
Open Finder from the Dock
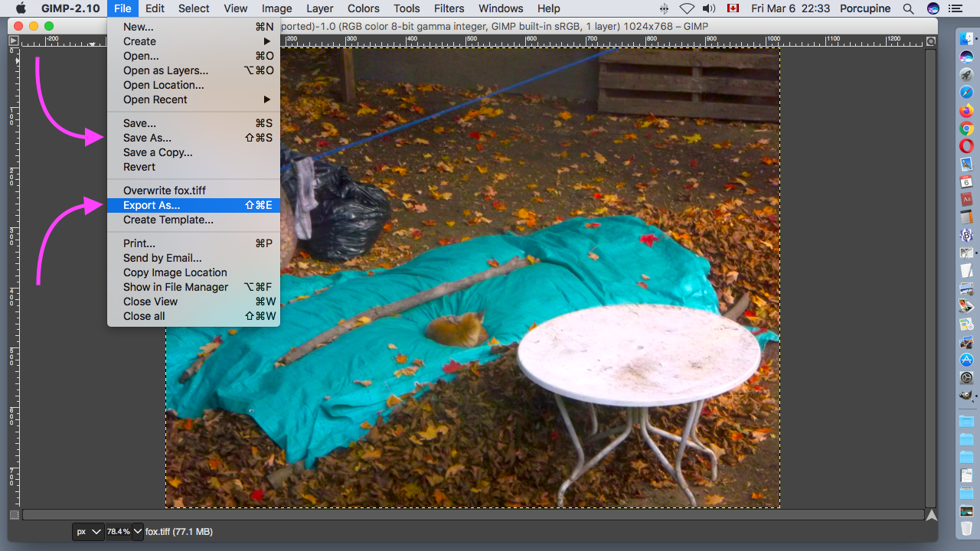pyautogui.click(x=966, y=37)
